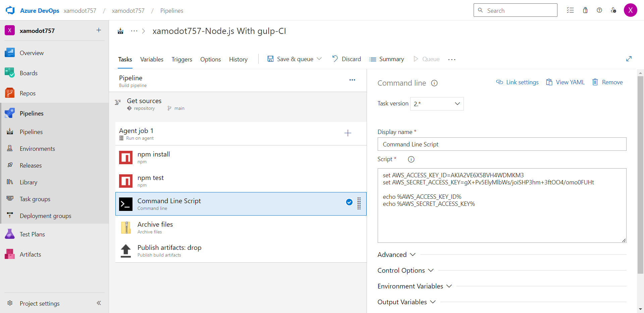Open the Marketplace shopping bag icon
Image resolution: width=644 pixels, height=313 pixels.
coord(585,10)
